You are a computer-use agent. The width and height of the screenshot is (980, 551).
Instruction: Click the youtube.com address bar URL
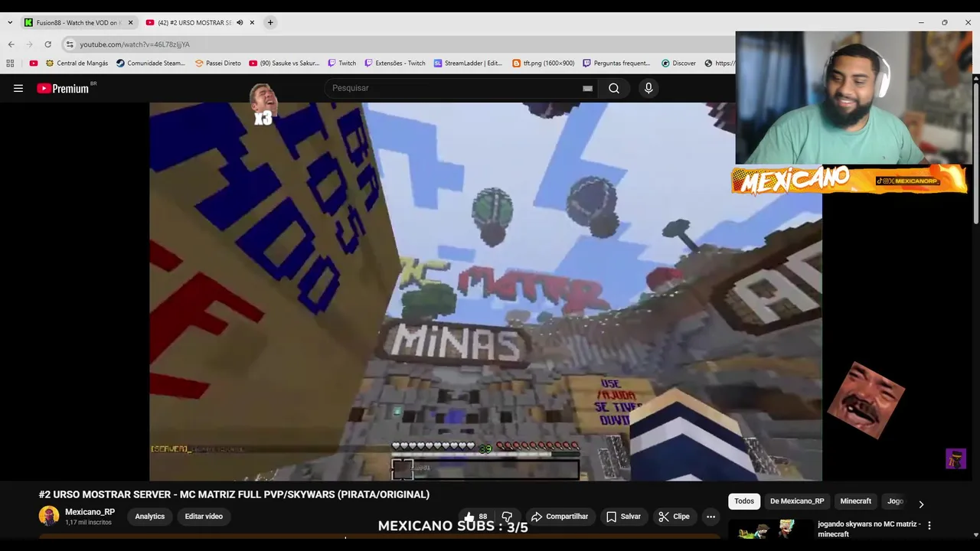[135, 44]
